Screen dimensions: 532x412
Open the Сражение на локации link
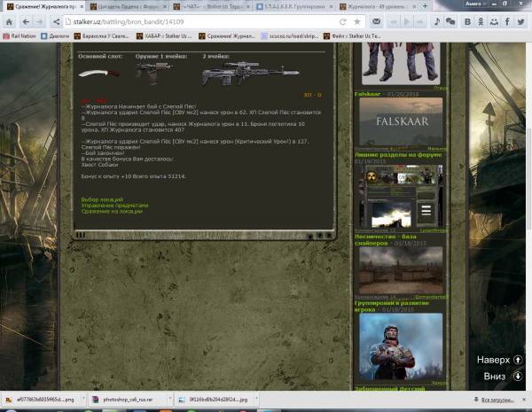pos(112,211)
